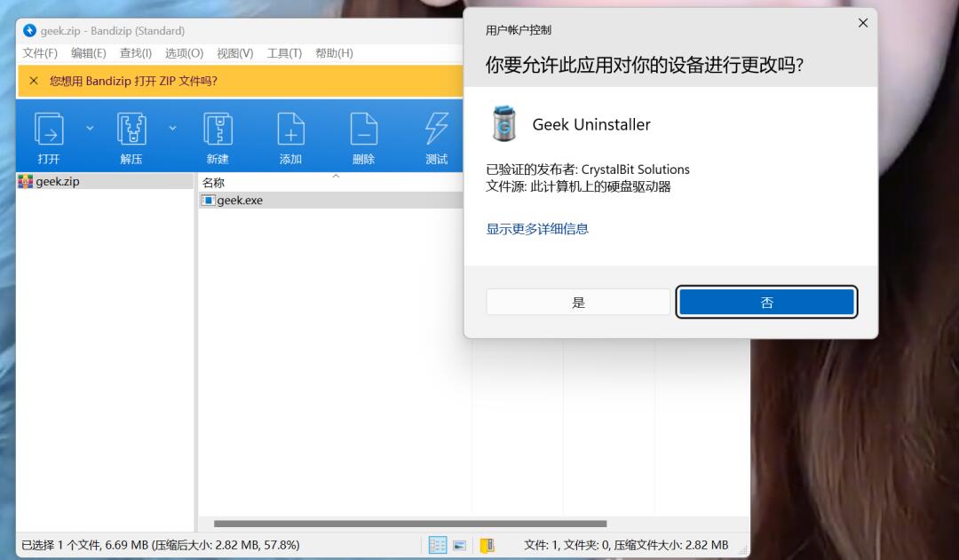Select the geek.exe file row
Viewport: 959px width, 560px height.
pyautogui.click(x=331, y=200)
